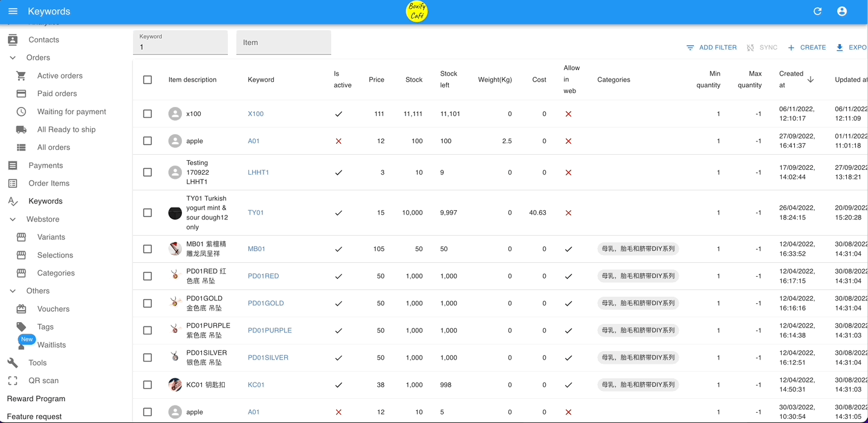The height and width of the screenshot is (423, 868).
Task: Tick the checkbox for the TY01 Turkish yogurt row
Action: point(147,212)
